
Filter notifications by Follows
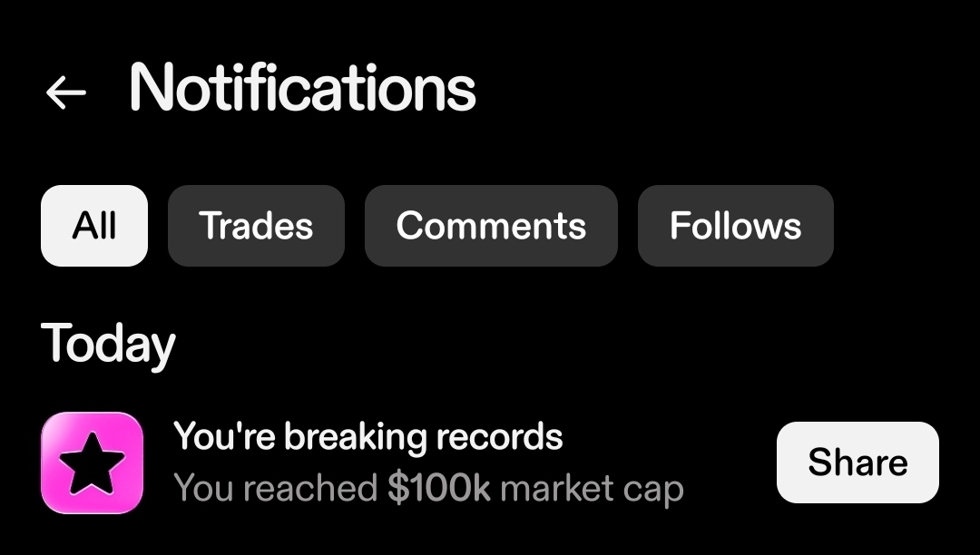click(735, 226)
